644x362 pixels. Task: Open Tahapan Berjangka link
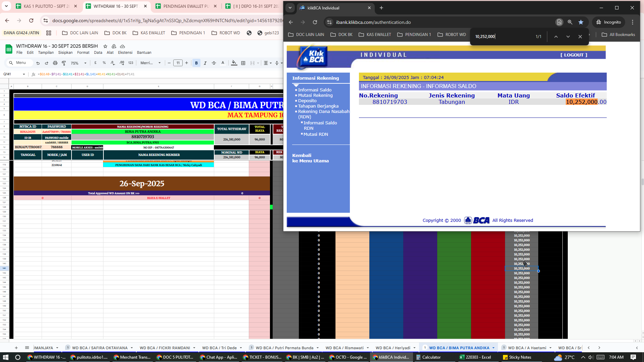[x=318, y=106]
